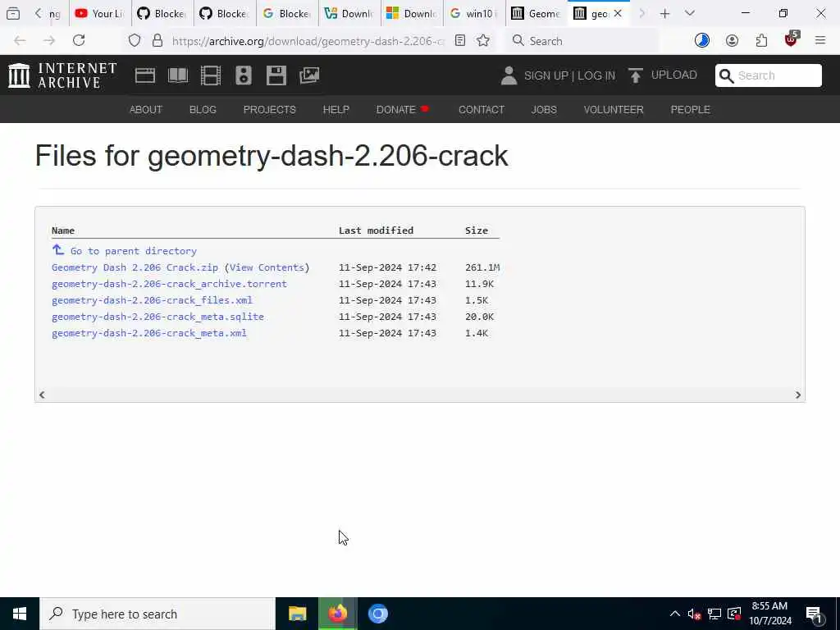The image size is (840, 630).
Task: Click the UPLOAD link text
Action: click(674, 75)
